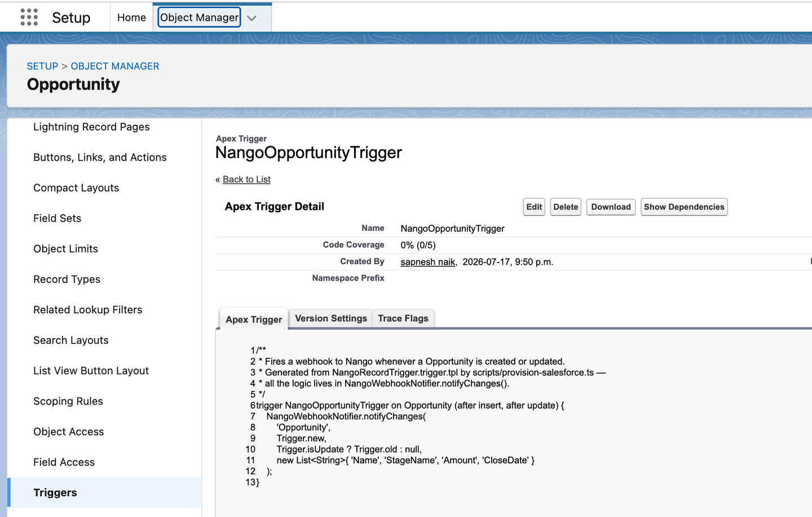Select Related Lookup Filters item

click(87, 310)
